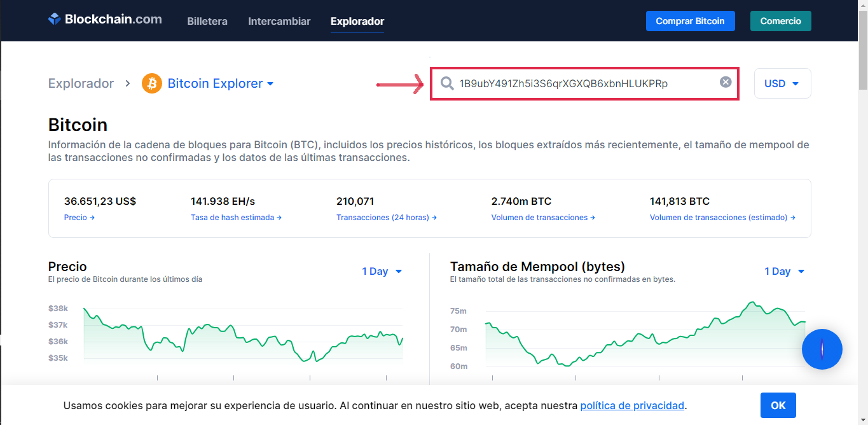868x425 pixels.
Task: Accept cookies with the OK button
Action: tap(778, 405)
